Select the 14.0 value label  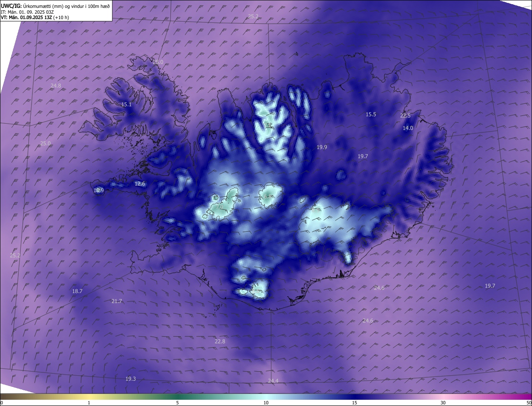tap(408, 128)
